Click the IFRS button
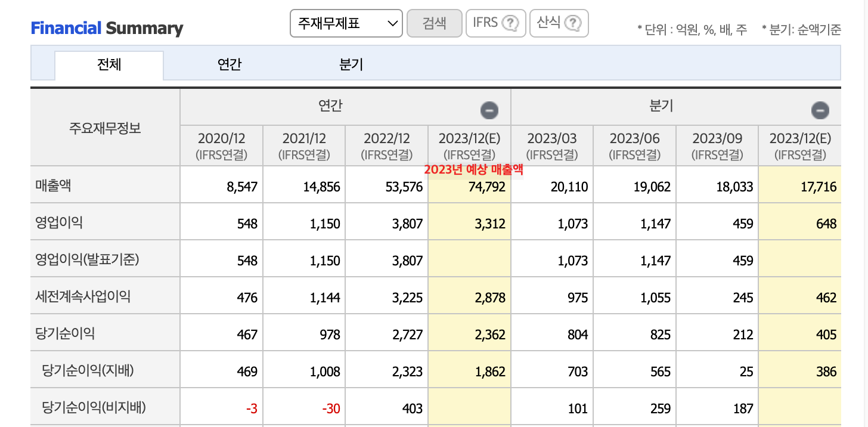Viewport: 868px width, 427px height. pos(496,23)
